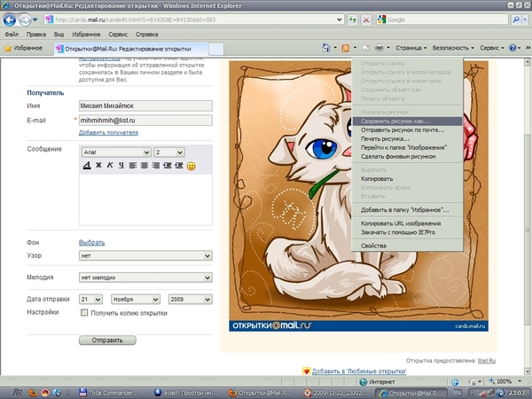The image size is (532, 399).
Task: Choose Копировать URL изображения in context menu
Action: click(407, 223)
